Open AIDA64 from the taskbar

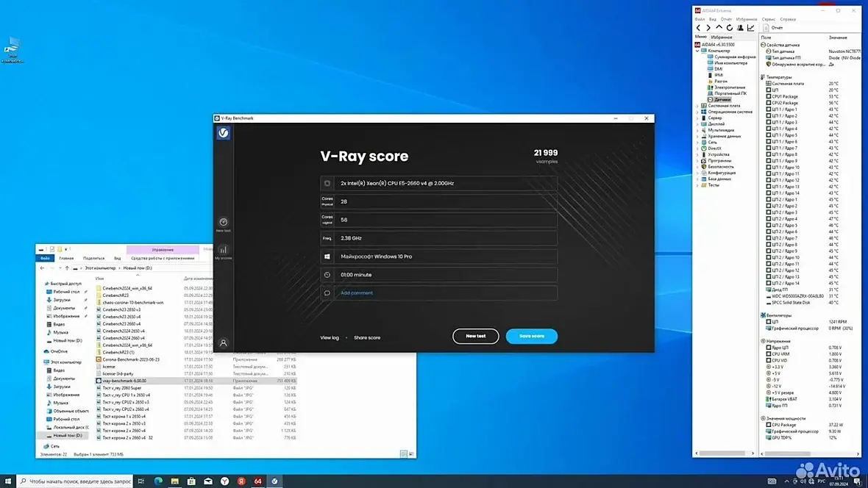tap(258, 481)
